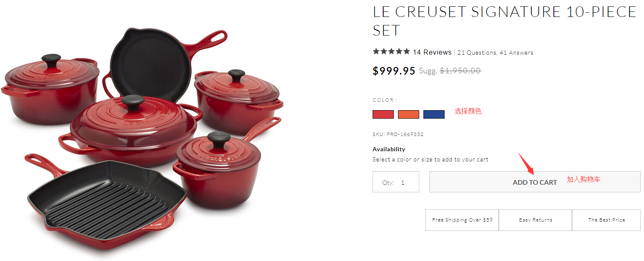Open the Free Shipping Over $59 box
The image size is (644, 261).
tap(462, 220)
